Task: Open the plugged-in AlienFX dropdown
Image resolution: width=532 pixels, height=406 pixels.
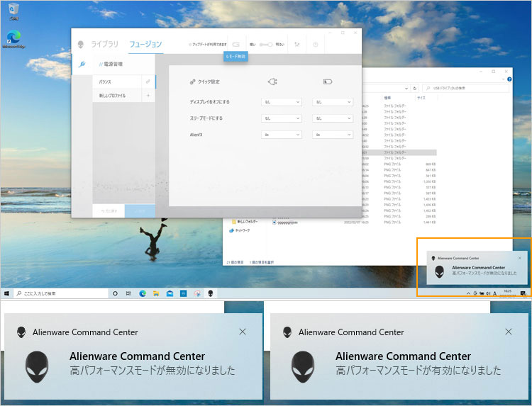Action: point(282,135)
